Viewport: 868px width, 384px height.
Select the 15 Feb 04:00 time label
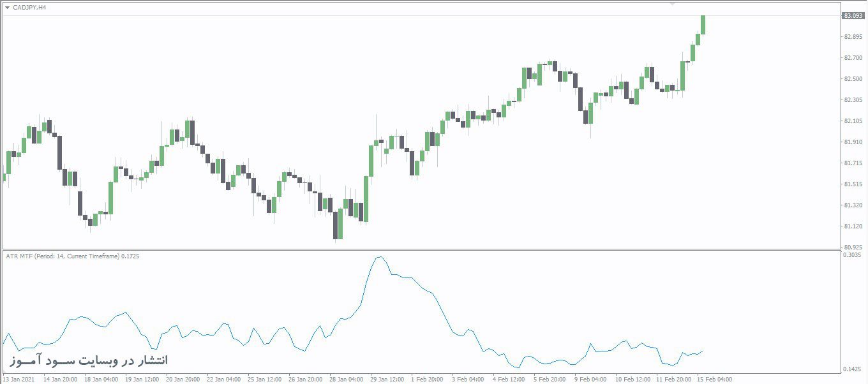coord(714,379)
